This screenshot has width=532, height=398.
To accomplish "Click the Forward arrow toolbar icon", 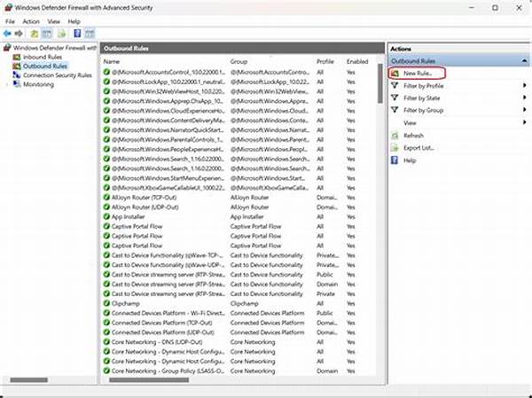I will coord(19,34).
